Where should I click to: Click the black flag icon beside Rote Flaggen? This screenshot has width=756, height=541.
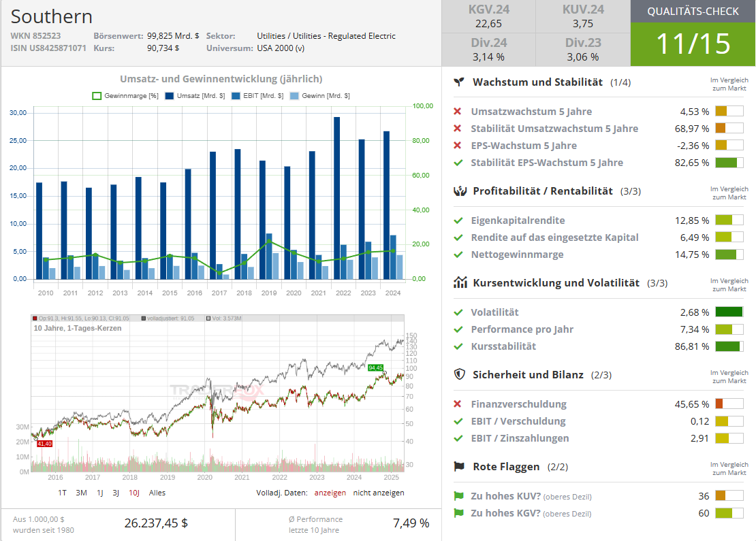[459, 466]
